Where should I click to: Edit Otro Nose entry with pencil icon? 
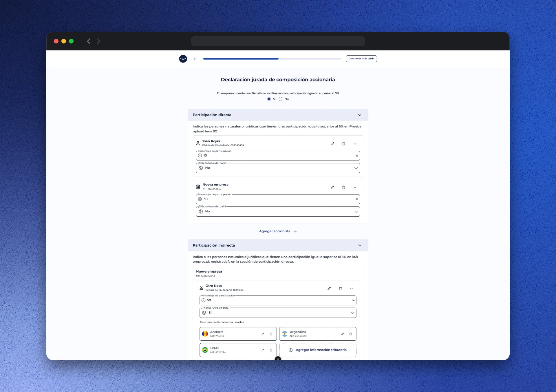(x=329, y=289)
